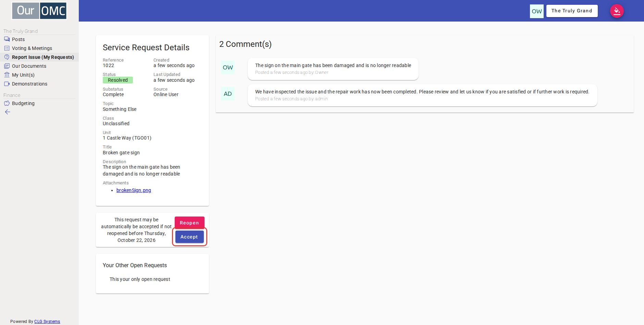This screenshot has height=325, width=644.
Task: Click the OW avatar in the header
Action: coord(537,11)
